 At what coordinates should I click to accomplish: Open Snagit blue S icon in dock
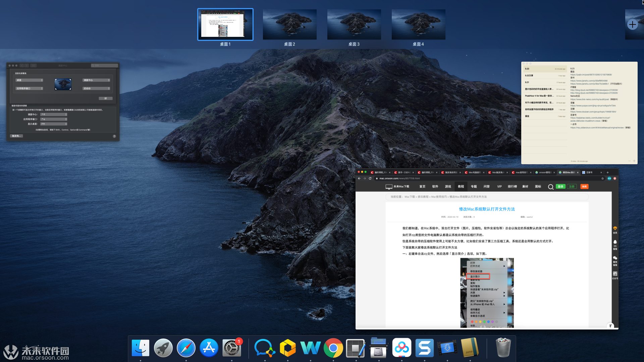coord(424,348)
